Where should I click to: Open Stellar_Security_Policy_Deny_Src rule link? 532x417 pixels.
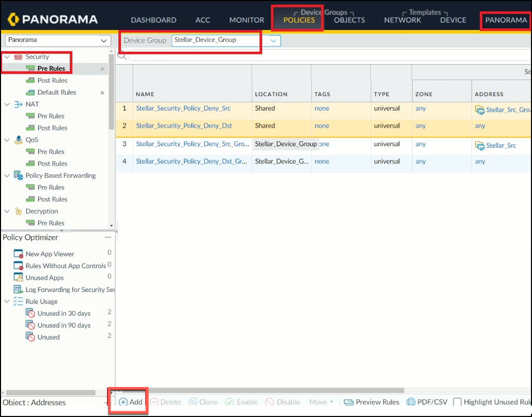[x=183, y=109]
